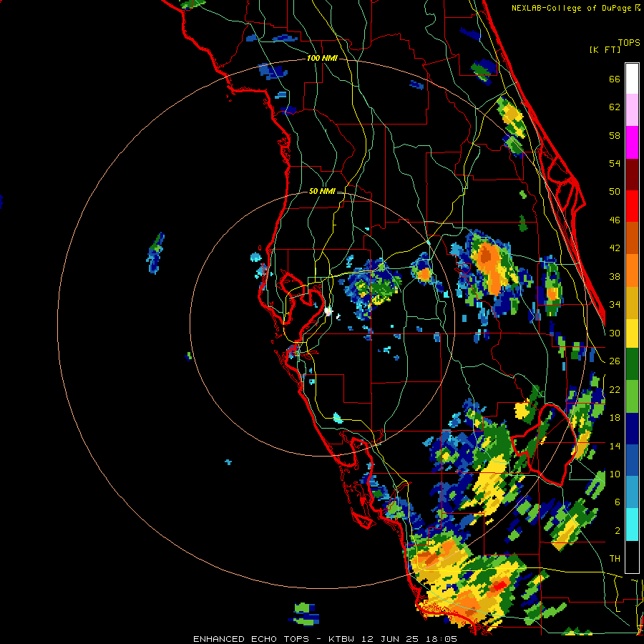Click the 54 value on the legend
Viewport: 644px width, 644px height.
tap(615, 163)
